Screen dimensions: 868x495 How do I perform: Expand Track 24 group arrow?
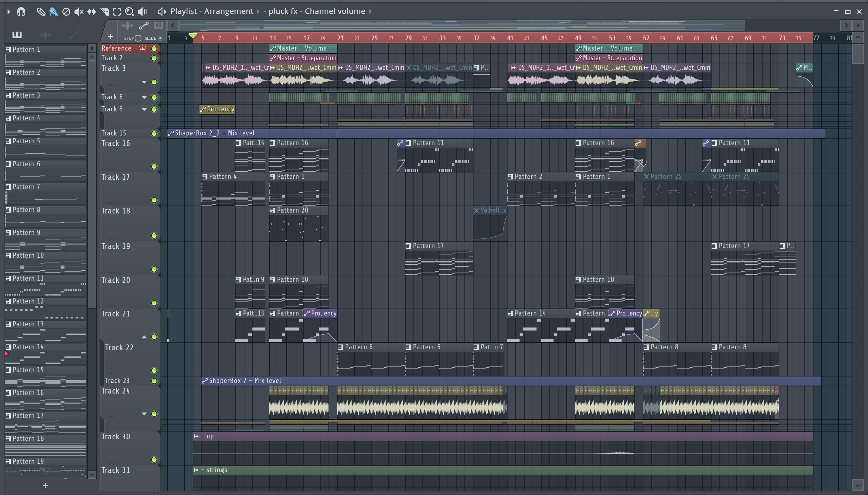click(144, 414)
